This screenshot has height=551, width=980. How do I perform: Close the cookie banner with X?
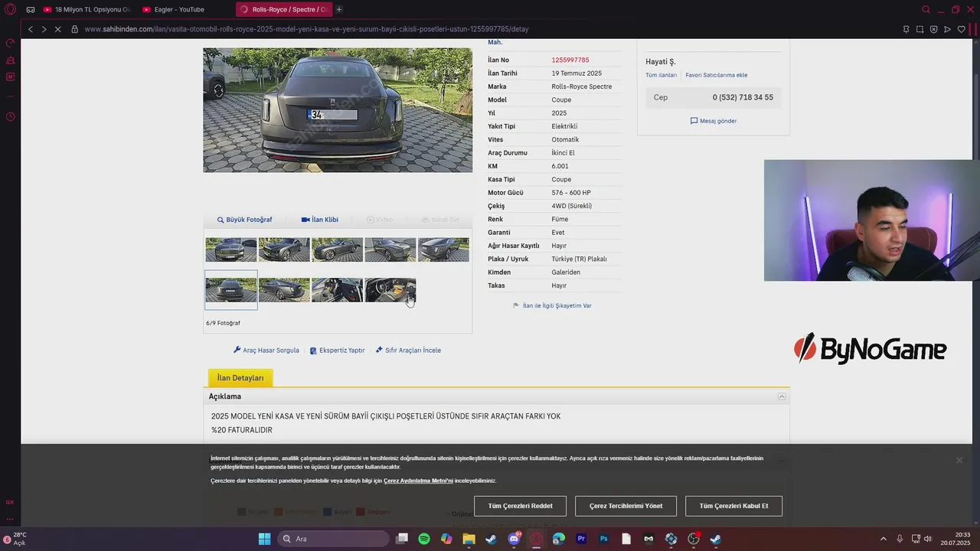959,460
